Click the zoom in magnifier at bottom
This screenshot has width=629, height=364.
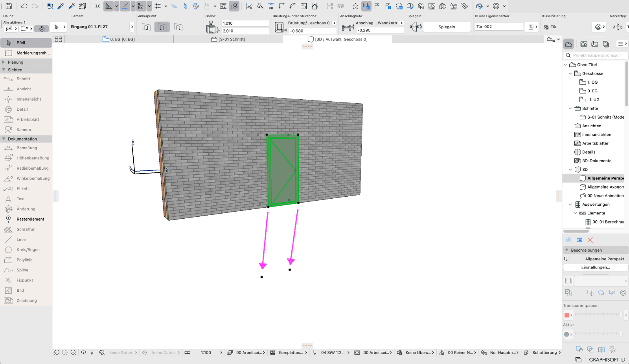pos(74,353)
